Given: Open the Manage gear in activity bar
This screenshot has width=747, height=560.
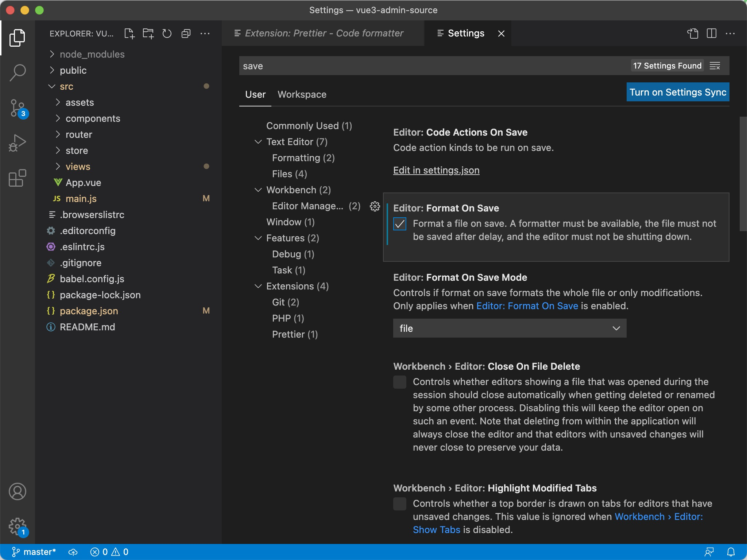Looking at the screenshot, I should [17, 526].
